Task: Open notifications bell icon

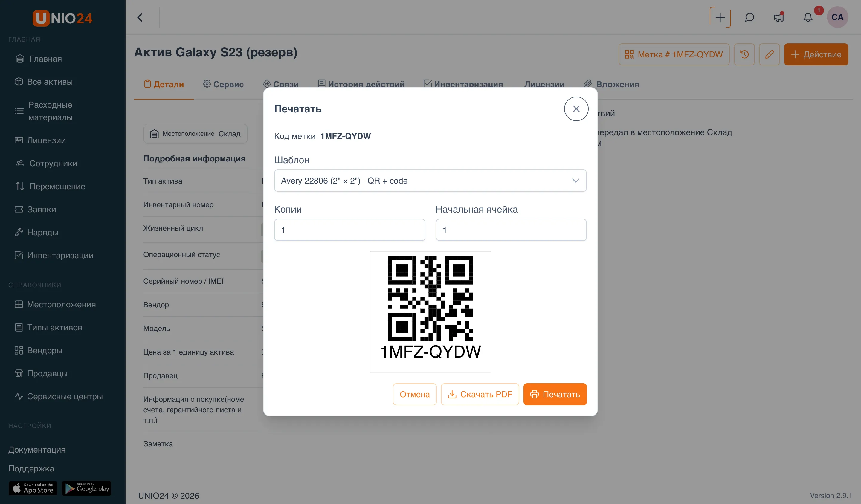Action: point(808,17)
